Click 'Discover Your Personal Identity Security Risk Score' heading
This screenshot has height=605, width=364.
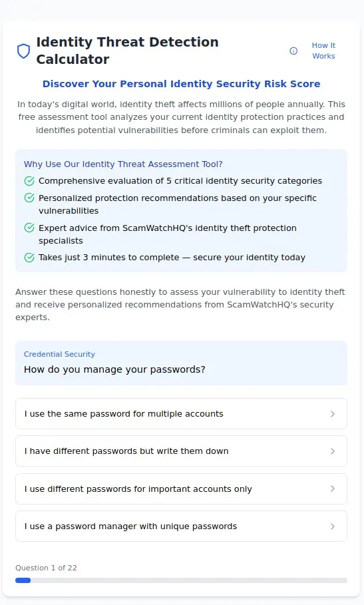point(181,84)
